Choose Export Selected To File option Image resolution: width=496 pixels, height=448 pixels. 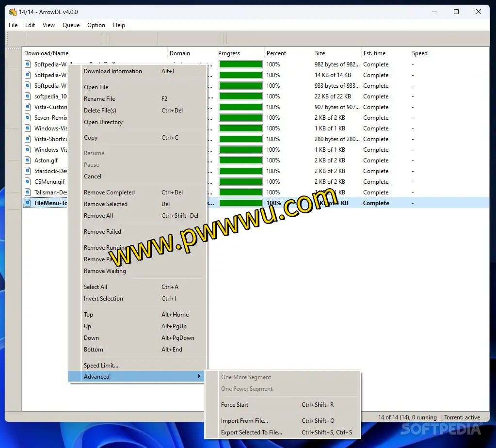tap(251, 432)
